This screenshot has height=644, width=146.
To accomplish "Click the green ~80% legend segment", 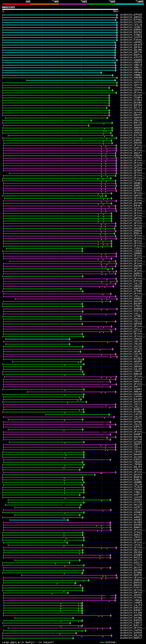I will 101,4.
